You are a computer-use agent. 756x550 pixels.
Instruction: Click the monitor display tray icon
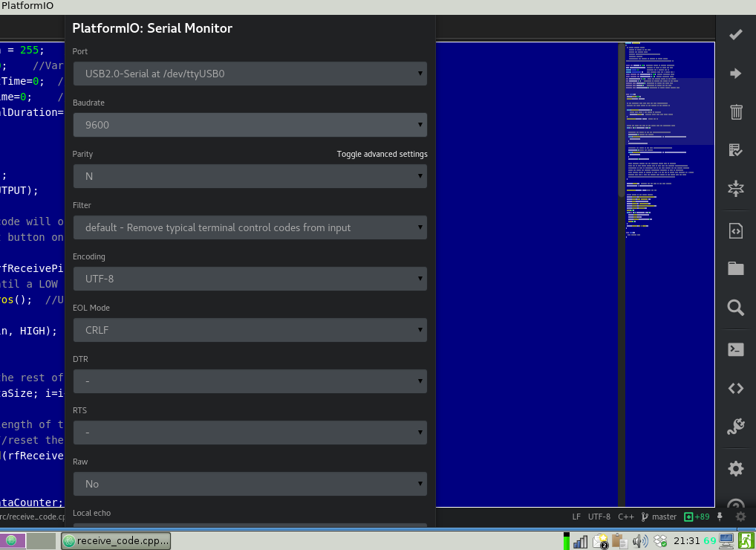(x=726, y=541)
